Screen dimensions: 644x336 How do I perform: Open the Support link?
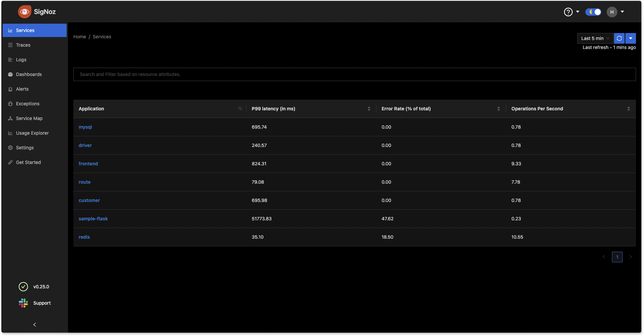42,303
